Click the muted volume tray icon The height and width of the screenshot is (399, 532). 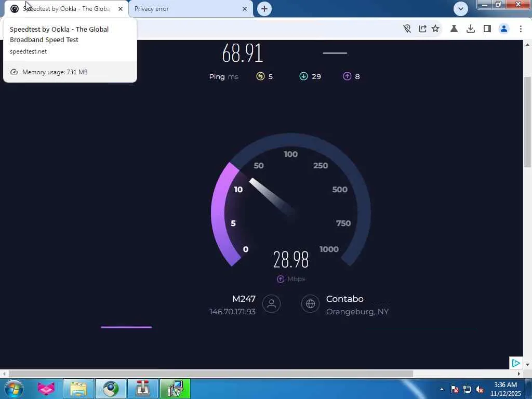point(480,389)
